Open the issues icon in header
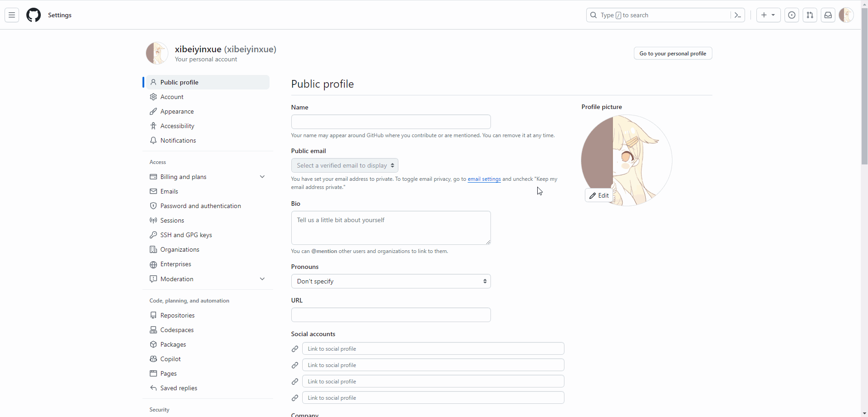 [792, 15]
